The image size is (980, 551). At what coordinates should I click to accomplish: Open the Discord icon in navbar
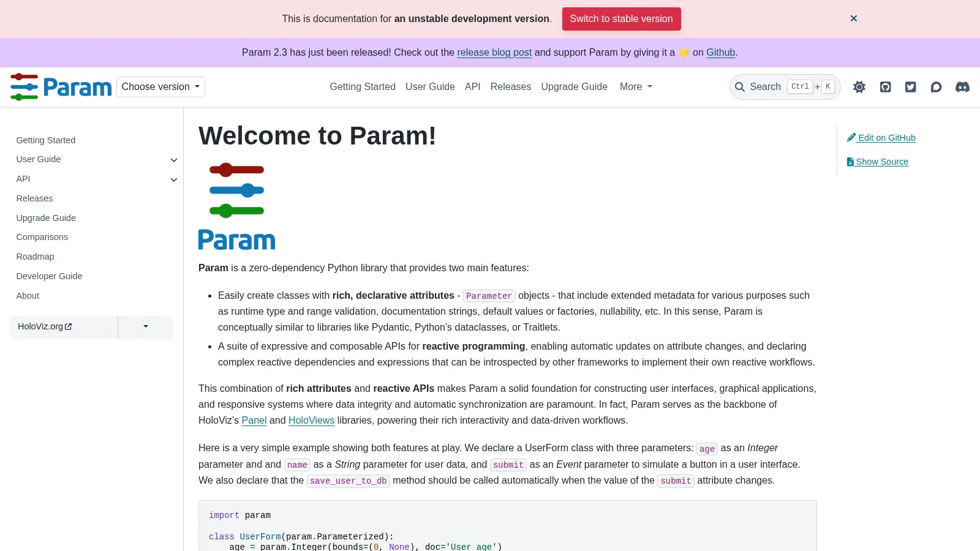pyautogui.click(x=962, y=87)
